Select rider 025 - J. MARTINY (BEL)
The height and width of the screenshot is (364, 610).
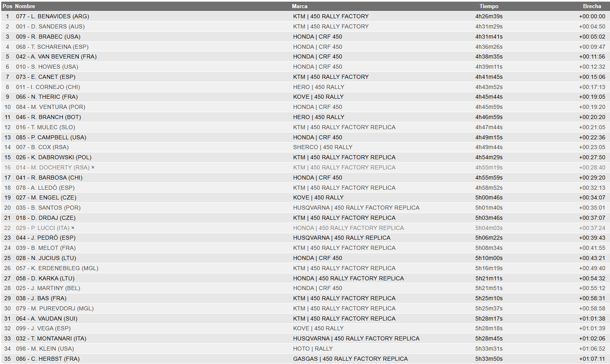48,288
